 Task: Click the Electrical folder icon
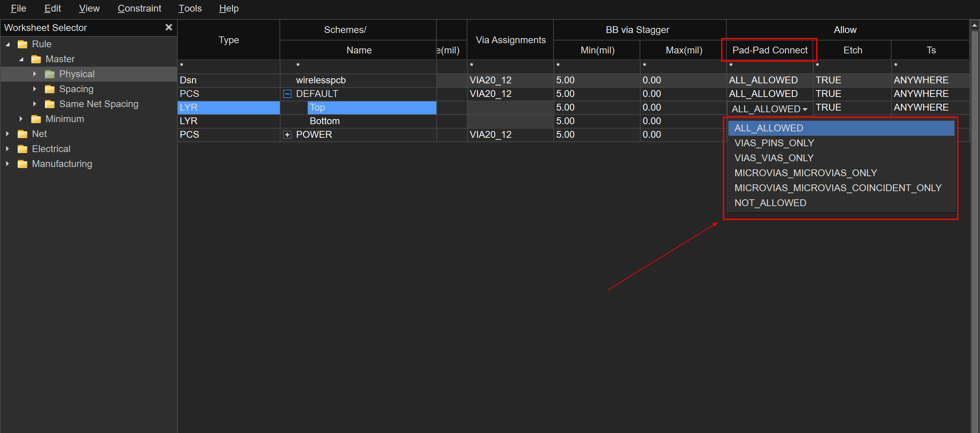[22, 149]
